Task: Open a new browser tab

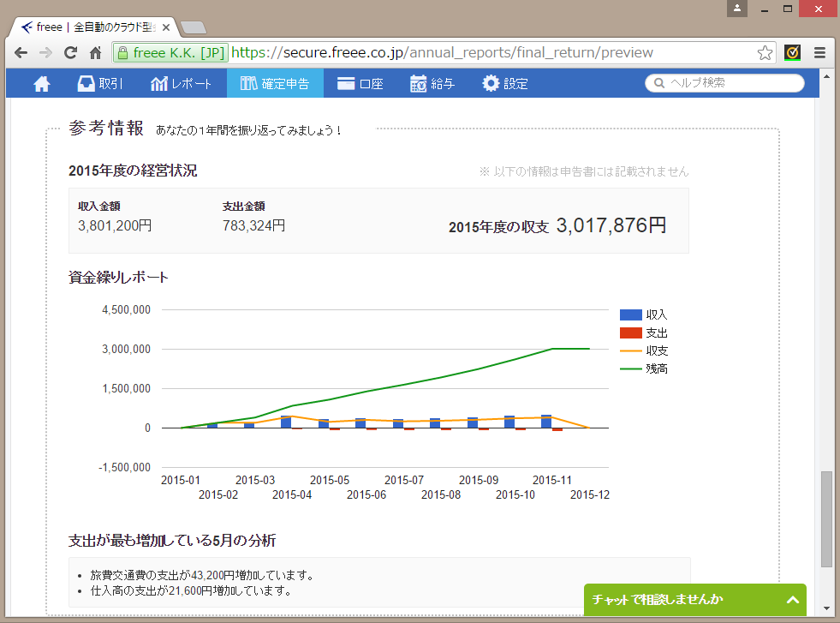Action: pyautogui.click(x=194, y=27)
